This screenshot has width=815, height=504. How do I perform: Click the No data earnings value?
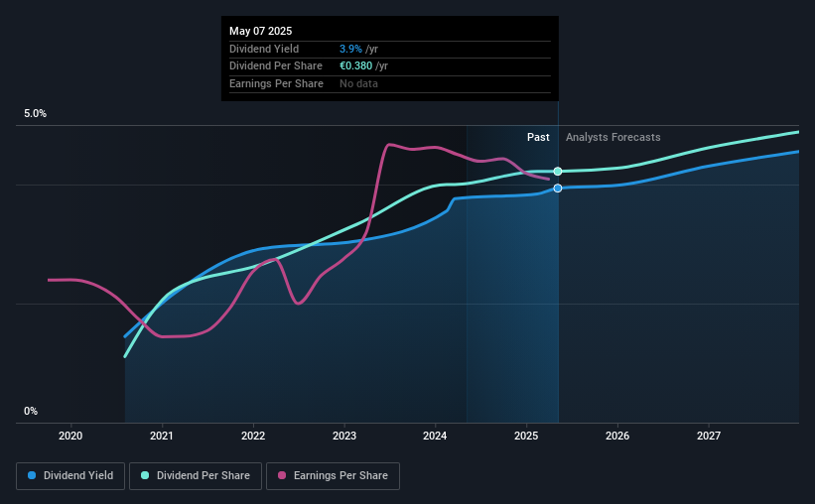click(358, 83)
